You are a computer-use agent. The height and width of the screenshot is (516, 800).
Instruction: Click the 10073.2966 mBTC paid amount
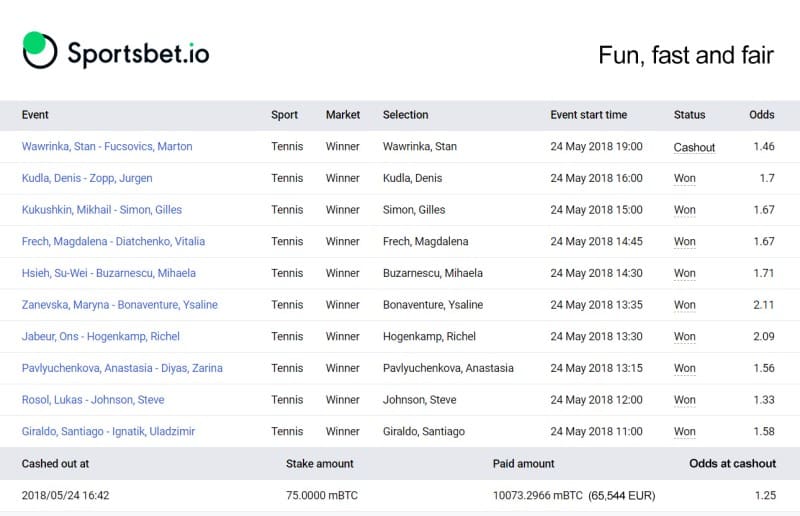tap(538, 496)
